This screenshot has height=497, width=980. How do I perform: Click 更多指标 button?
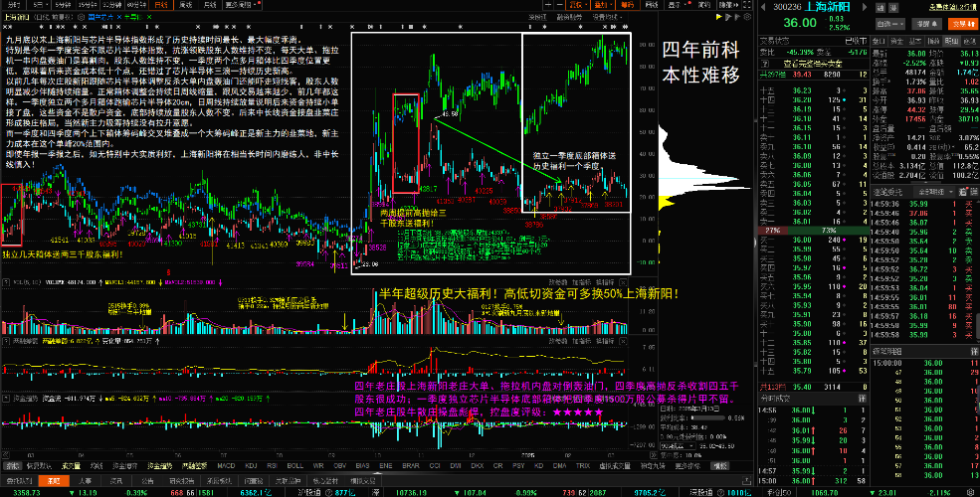click(x=687, y=466)
